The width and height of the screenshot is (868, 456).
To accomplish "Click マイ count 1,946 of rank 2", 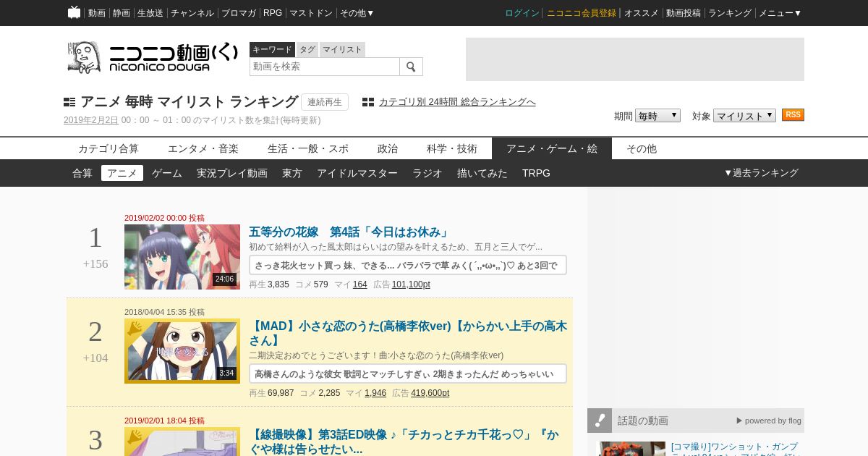I will 375,393.
